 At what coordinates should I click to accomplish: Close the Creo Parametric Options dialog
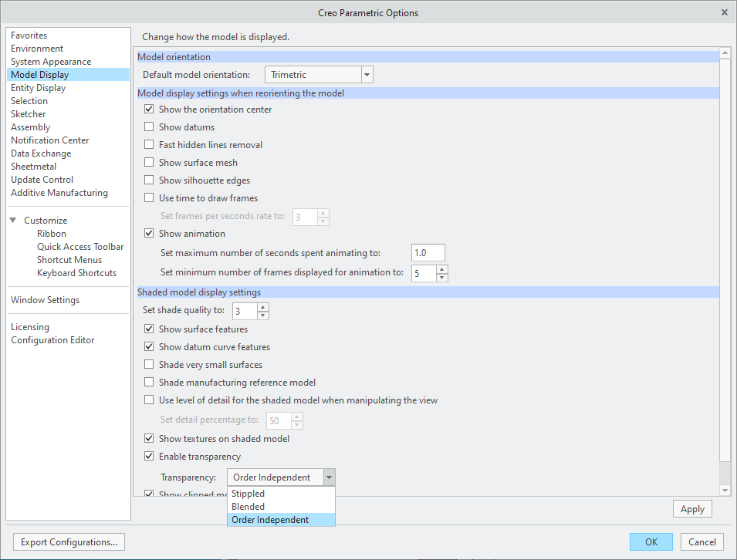click(x=724, y=12)
